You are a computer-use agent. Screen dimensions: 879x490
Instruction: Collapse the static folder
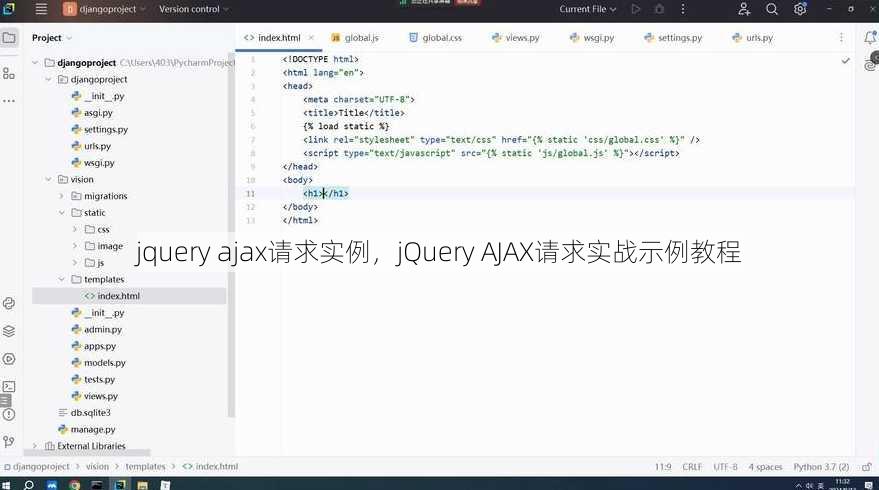tap(62, 212)
